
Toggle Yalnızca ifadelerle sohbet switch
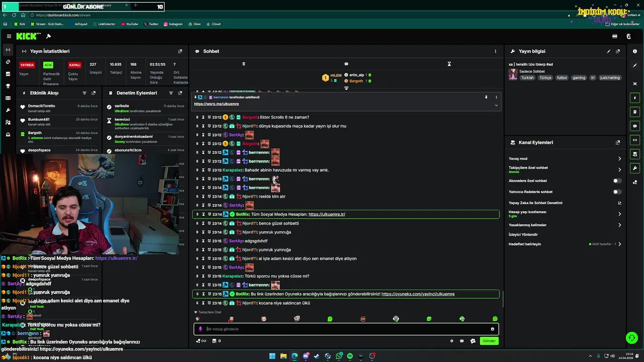click(x=617, y=192)
